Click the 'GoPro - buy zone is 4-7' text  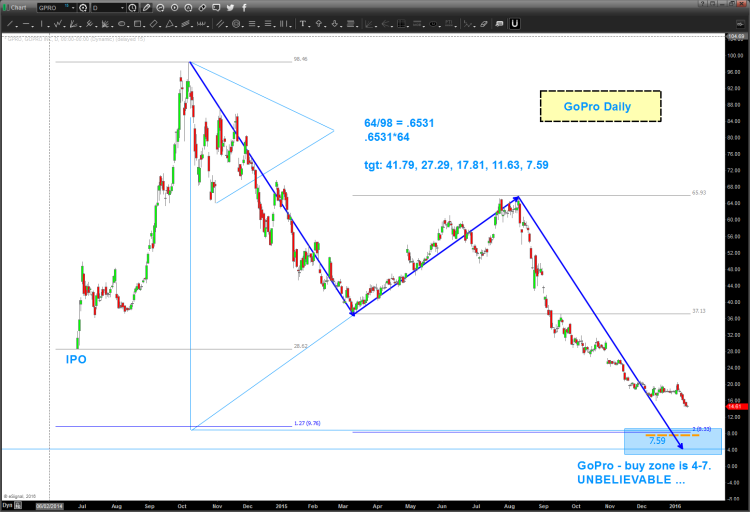pyautogui.click(x=644, y=466)
